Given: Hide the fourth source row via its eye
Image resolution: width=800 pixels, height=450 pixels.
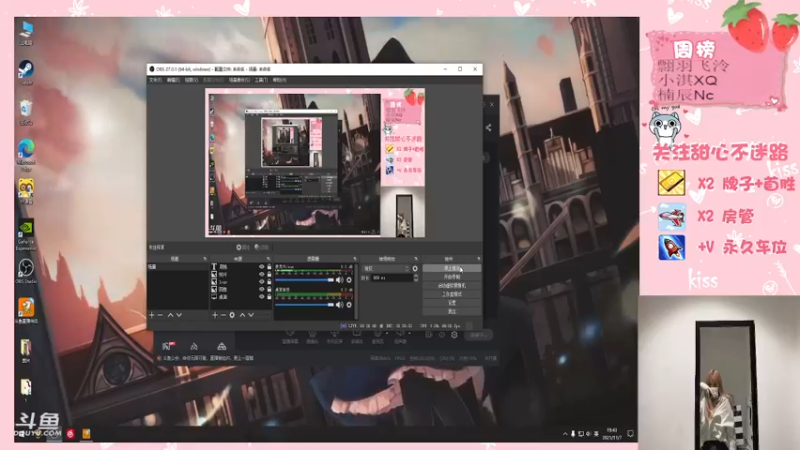Looking at the screenshot, I should (x=262, y=289).
